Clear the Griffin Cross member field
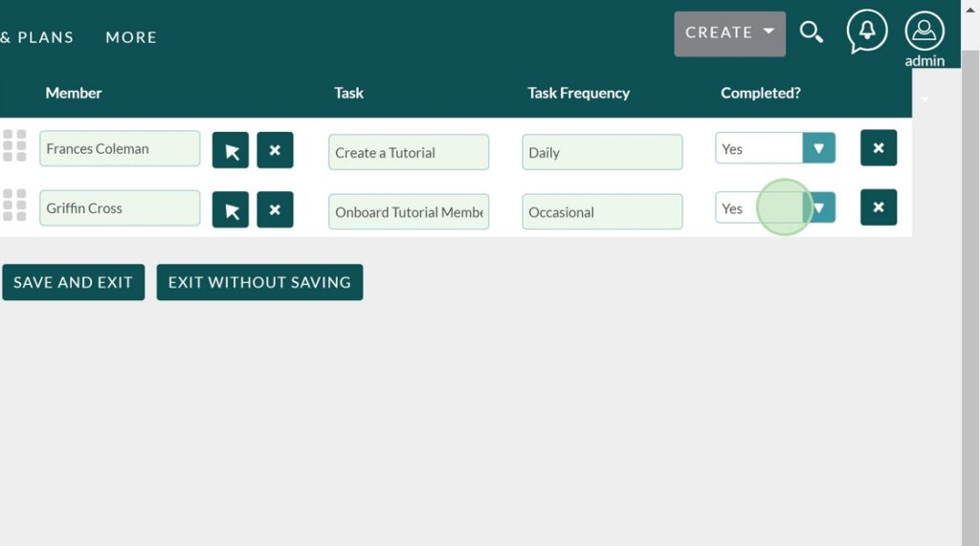The height and width of the screenshot is (546, 980). point(275,209)
